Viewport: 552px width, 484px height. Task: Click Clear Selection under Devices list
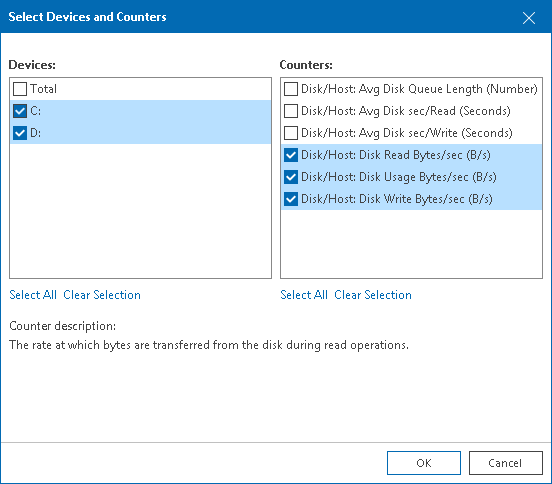102,295
